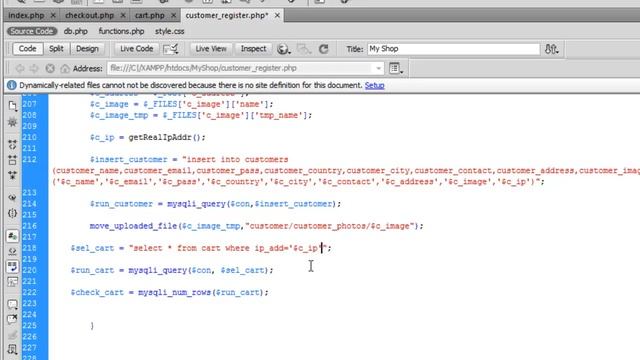Click the Address field with file path
640x360 pixels.
245,69
